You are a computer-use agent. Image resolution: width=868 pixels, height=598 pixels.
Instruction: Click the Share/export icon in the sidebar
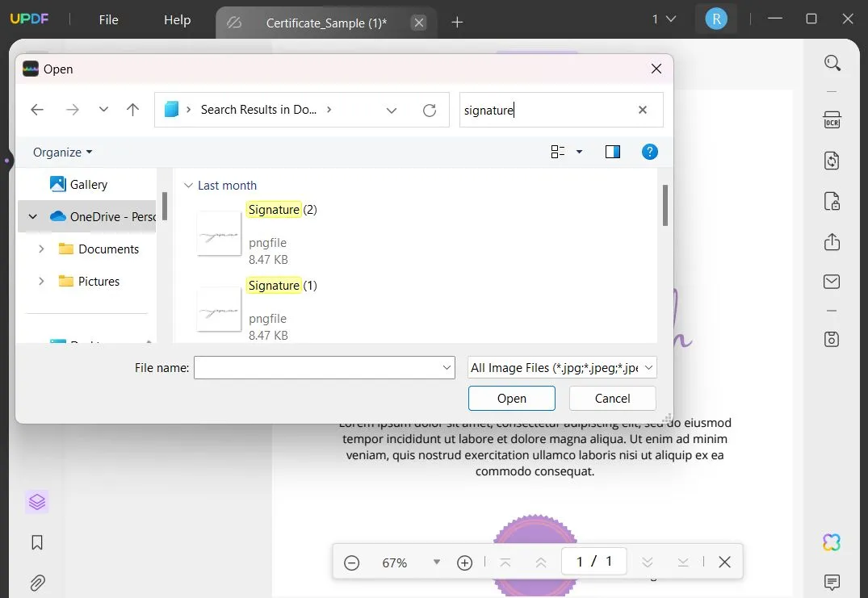click(x=832, y=242)
